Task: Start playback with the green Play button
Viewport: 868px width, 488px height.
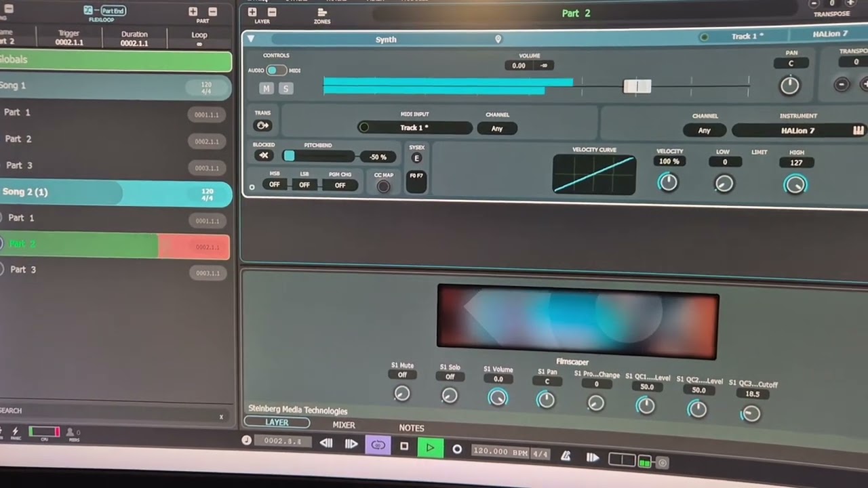Action: pyautogui.click(x=430, y=448)
